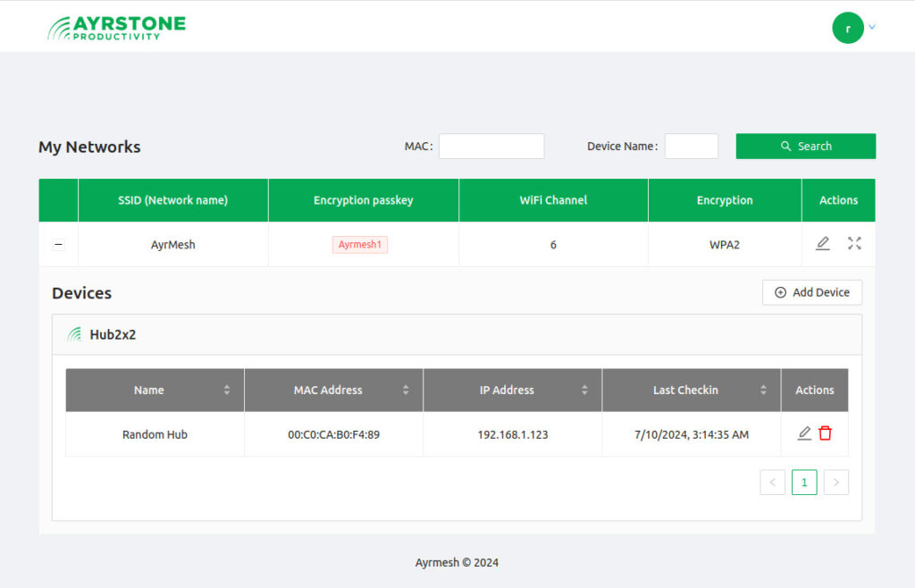
Task: Click the Device Name input field
Action: (x=691, y=147)
